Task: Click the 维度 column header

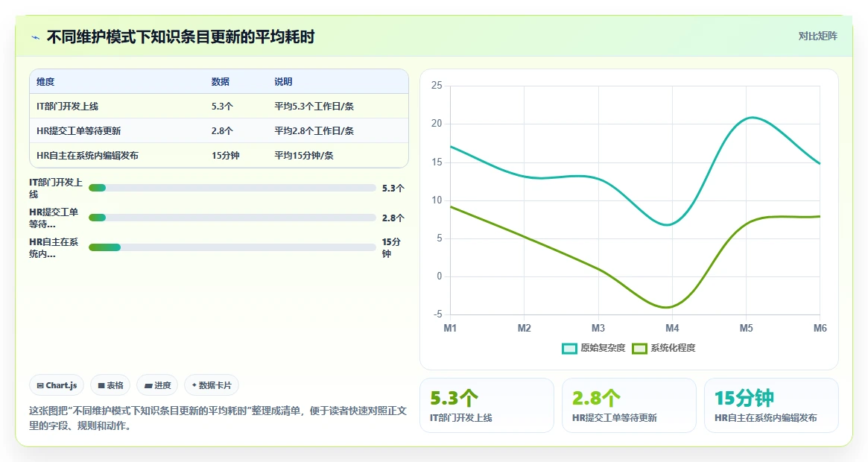Action: [x=45, y=81]
